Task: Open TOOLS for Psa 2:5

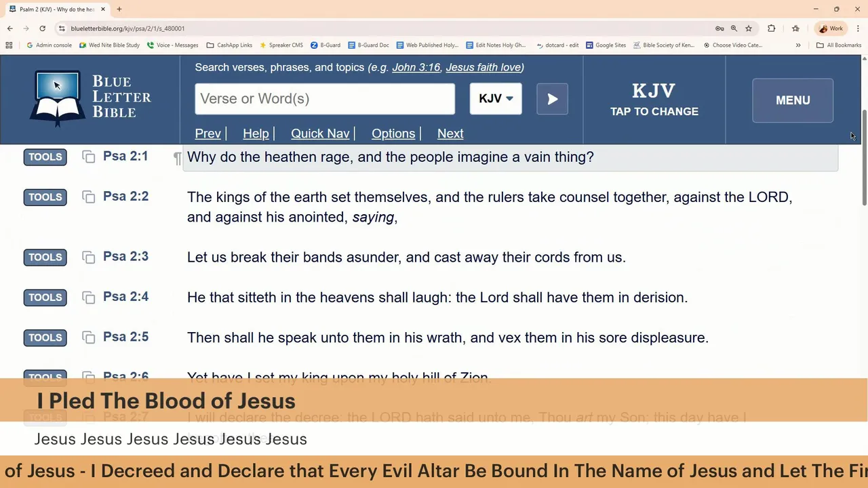Action: [x=45, y=338]
